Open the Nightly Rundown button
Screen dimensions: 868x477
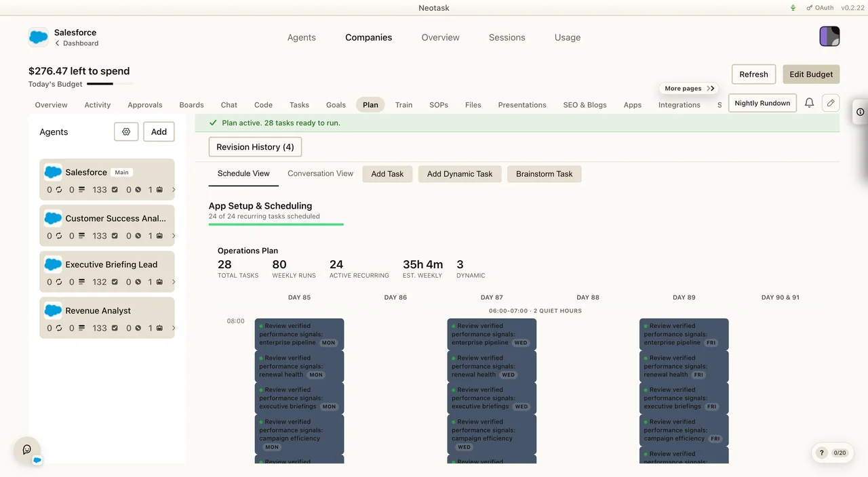(762, 103)
